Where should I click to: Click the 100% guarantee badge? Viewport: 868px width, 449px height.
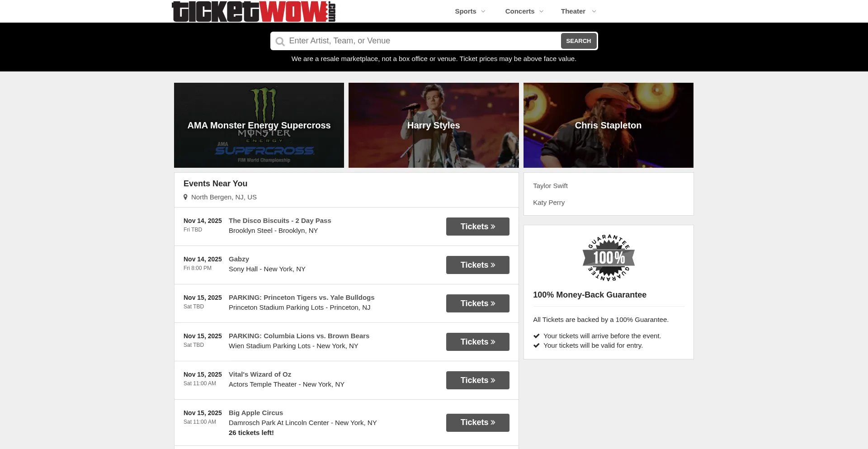pyautogui.click(x=609, y=258)
